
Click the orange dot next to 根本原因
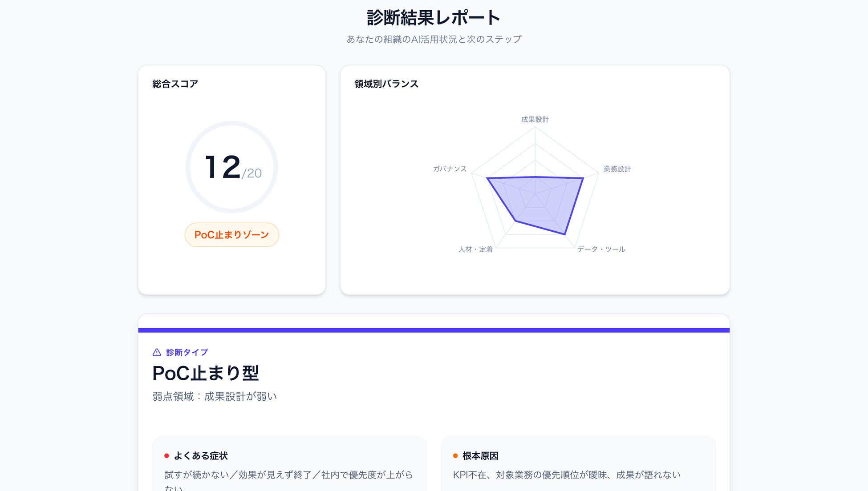pos(455,456)
